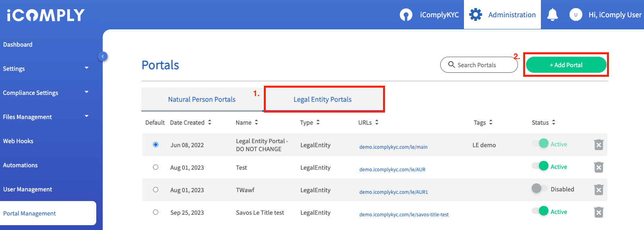
Task: Set Savos Le Title test as default
Action: click(155, 212)
